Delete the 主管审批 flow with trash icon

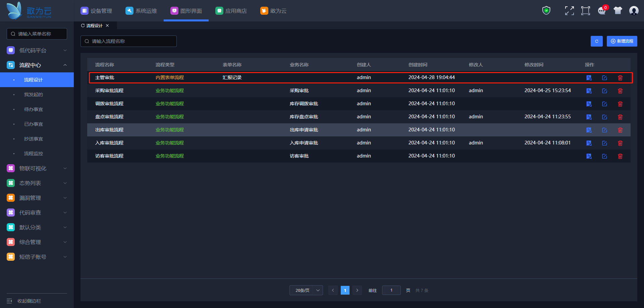pos(620,78)
